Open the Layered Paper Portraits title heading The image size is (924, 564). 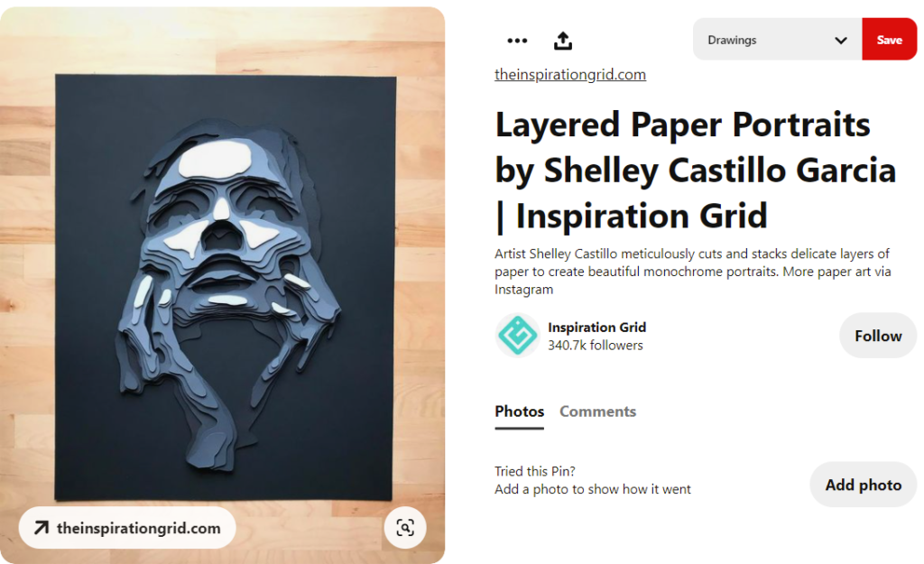pyautogui.click(x=696, y=171)
